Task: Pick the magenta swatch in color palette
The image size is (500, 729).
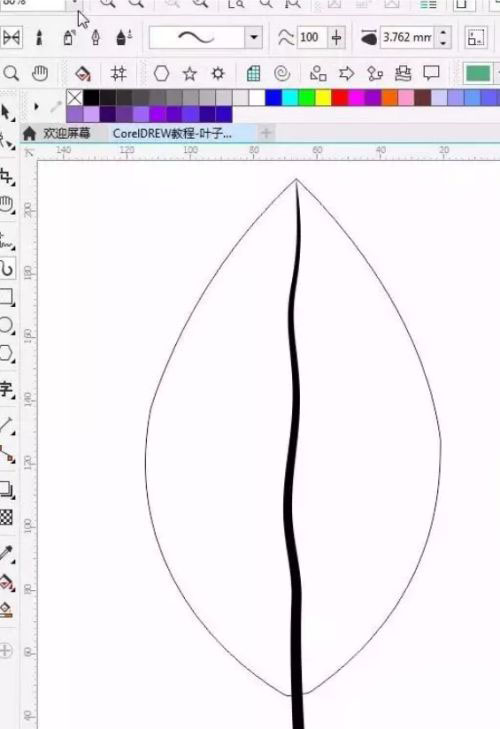Action: [x=356, y=98]
